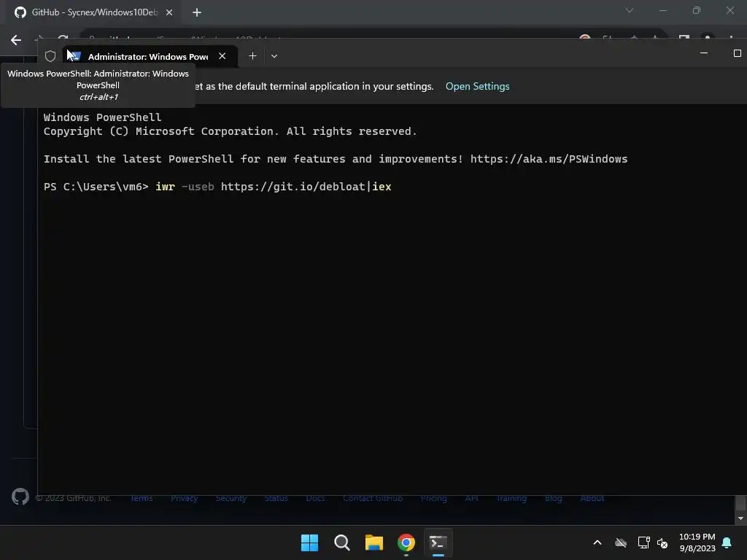Open the Terms link in GitHub footer
Image resolution: width=747 pixels, height=560 pixels.
(x=142, y=498)
